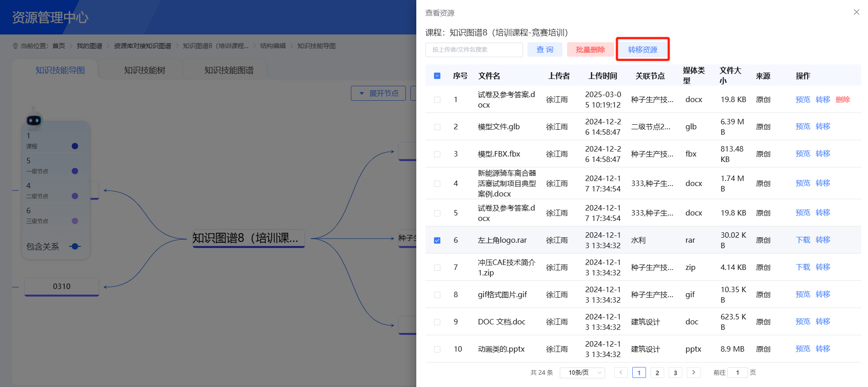Image resolution: width=868 pixels, height=387 pixels.
Task: Switch to 知识技能导图 tab
Action: (x=60, y=70)
